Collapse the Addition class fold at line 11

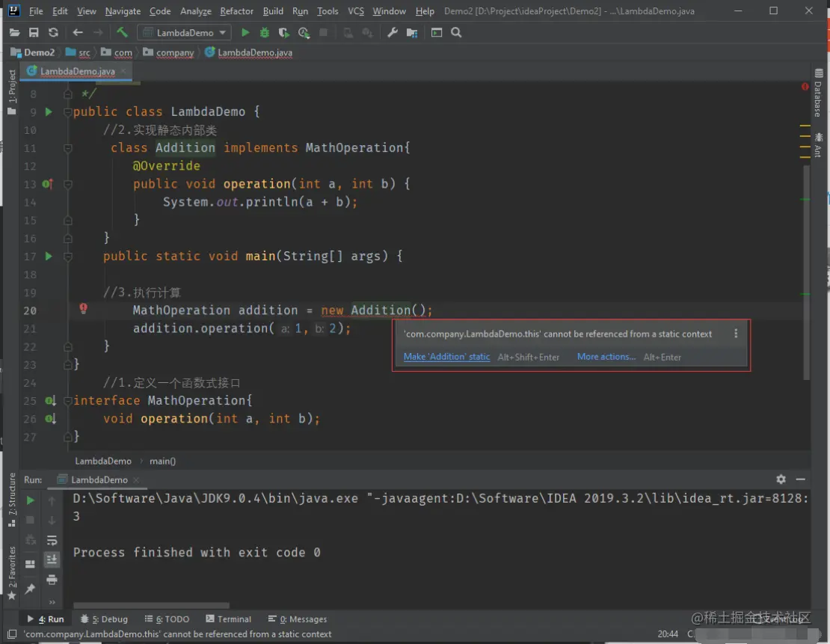pos(68,148)
